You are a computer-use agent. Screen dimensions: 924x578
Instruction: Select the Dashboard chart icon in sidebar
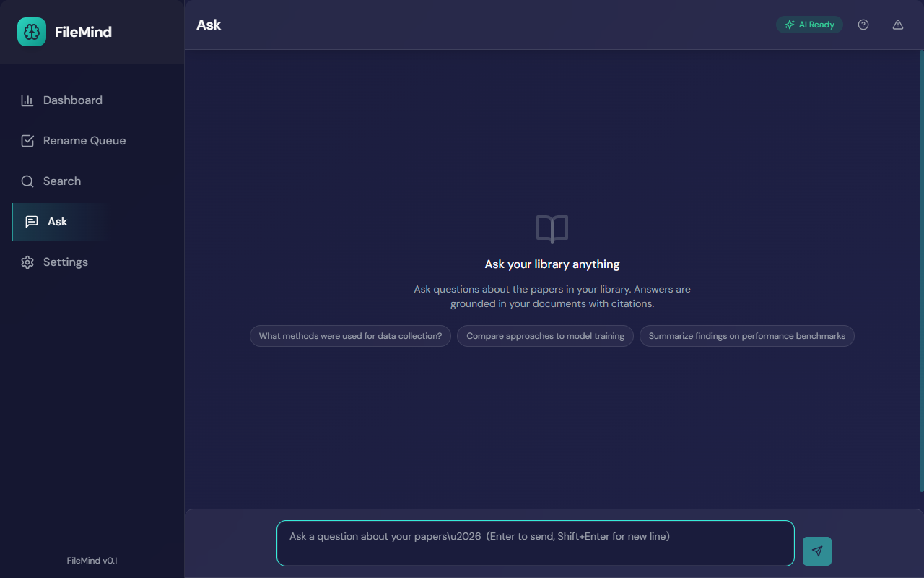pyautogui.click(x=27, y=100)
